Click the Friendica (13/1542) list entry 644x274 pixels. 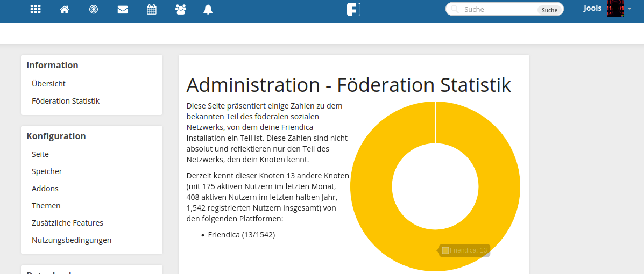click(242, 235)
